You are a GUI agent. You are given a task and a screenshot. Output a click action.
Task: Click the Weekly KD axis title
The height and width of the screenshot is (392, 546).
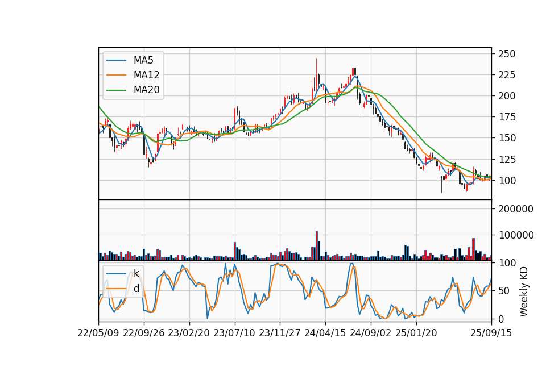(524, 292)
